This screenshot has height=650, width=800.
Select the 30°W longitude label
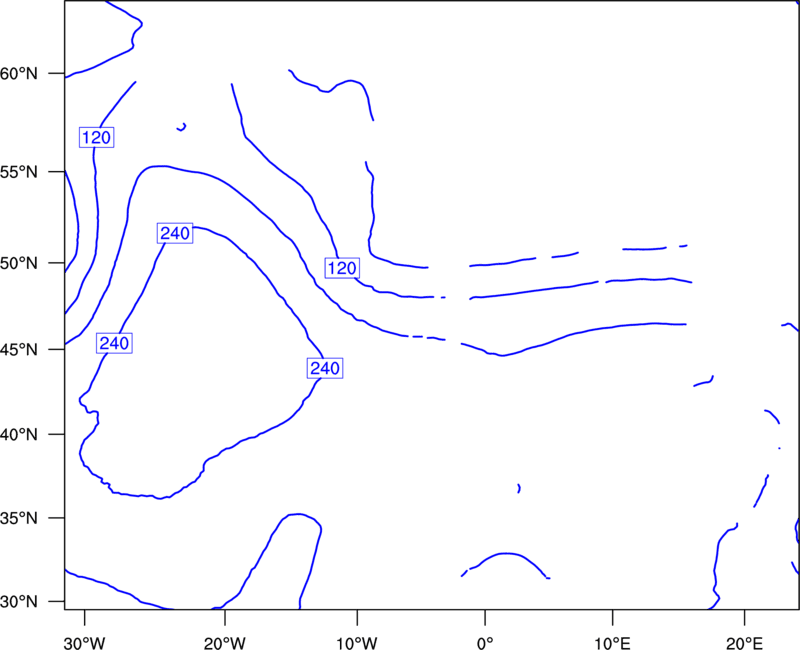pos(85,643)
